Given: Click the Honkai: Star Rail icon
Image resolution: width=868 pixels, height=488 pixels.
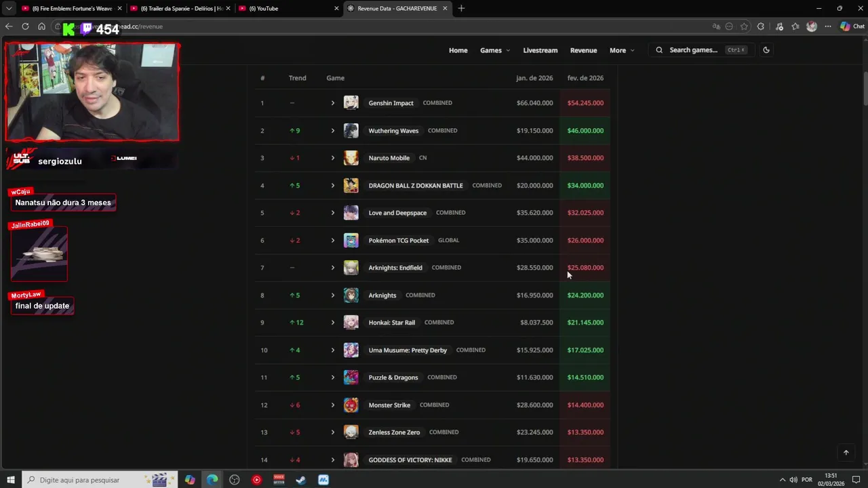Looking at the screenshot, I should (x=351, y=323).
